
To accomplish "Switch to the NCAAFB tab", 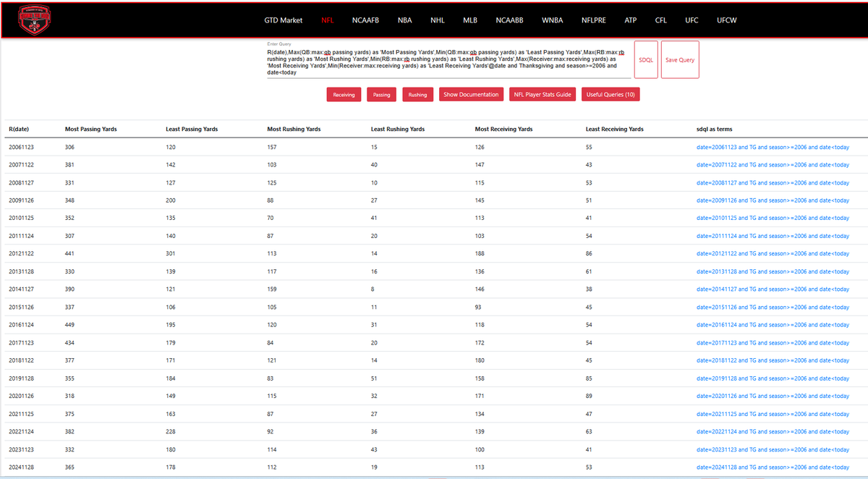I will tap(365, 20).
